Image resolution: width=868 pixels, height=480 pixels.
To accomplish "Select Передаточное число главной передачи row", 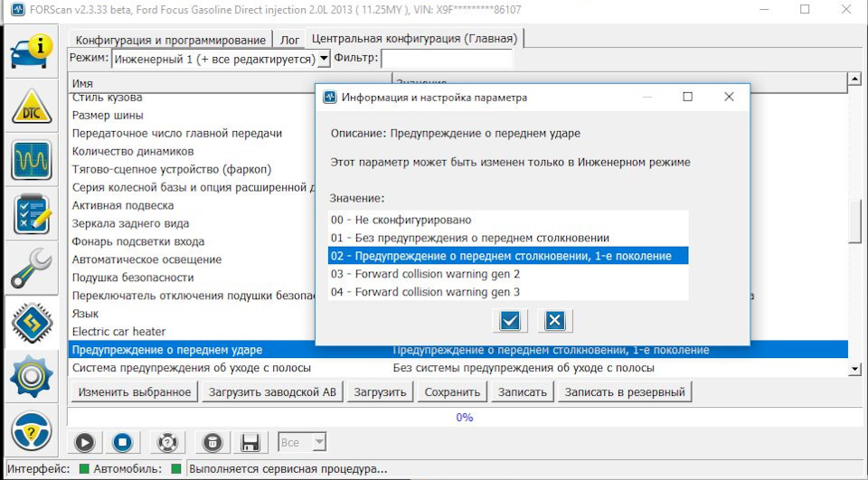I will pos(192,134).
